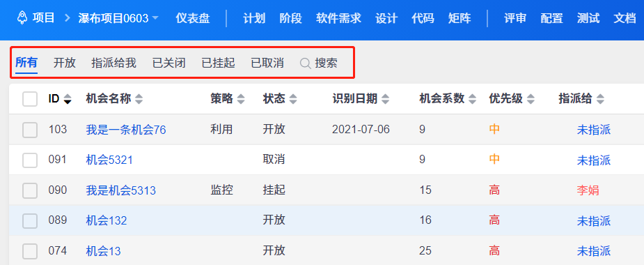
Task: Open the 矩阵 menu
Action: (460, 19)
